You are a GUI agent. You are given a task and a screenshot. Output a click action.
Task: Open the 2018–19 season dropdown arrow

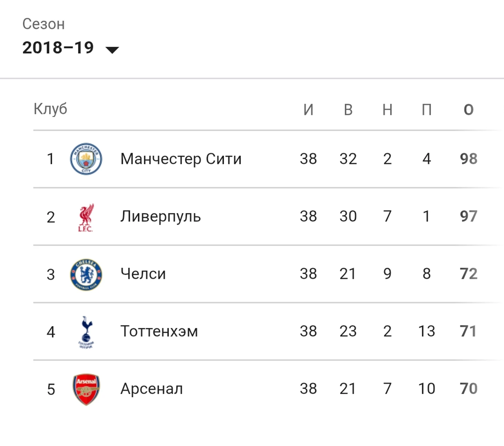tap(112, 50)
